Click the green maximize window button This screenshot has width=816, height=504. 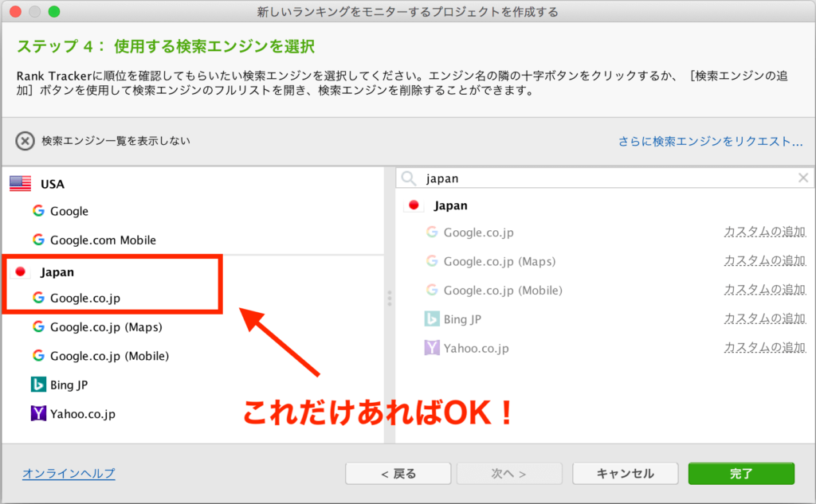[x=54, y=11]
